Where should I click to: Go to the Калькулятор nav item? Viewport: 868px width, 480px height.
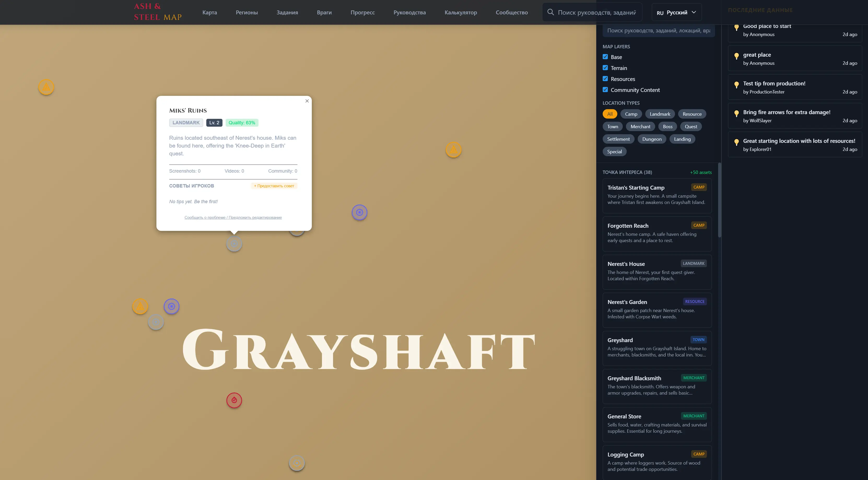[461, 13]
